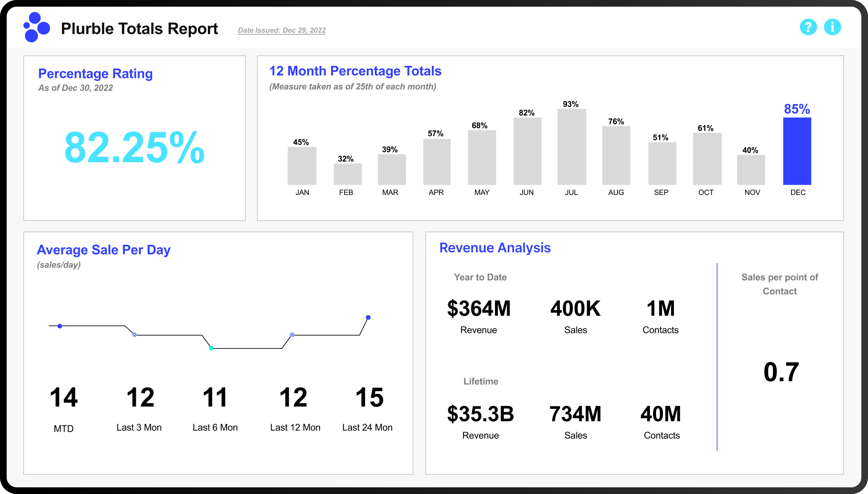
Task: Click the 12 Month Percentage Totals title
Action: click(355, 71)
